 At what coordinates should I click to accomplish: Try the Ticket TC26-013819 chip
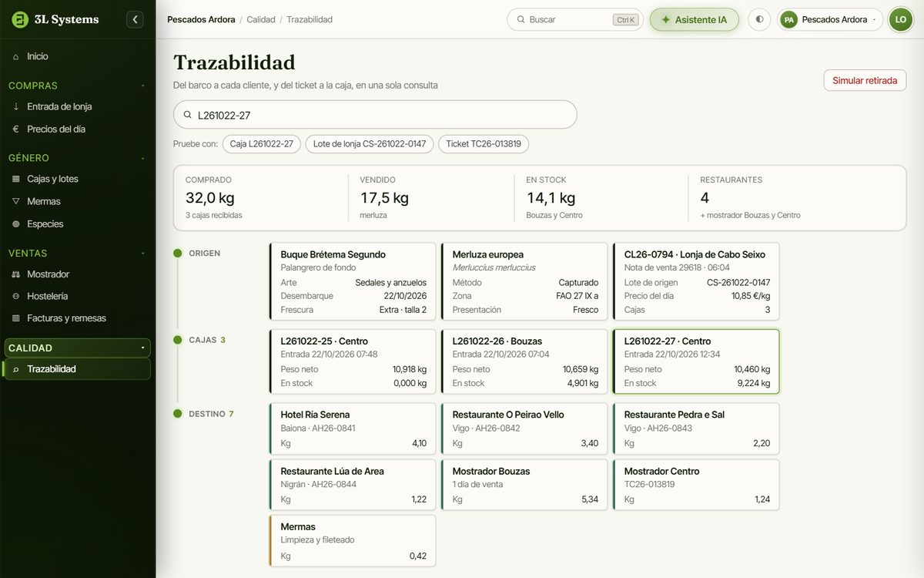tap(484, 144)
